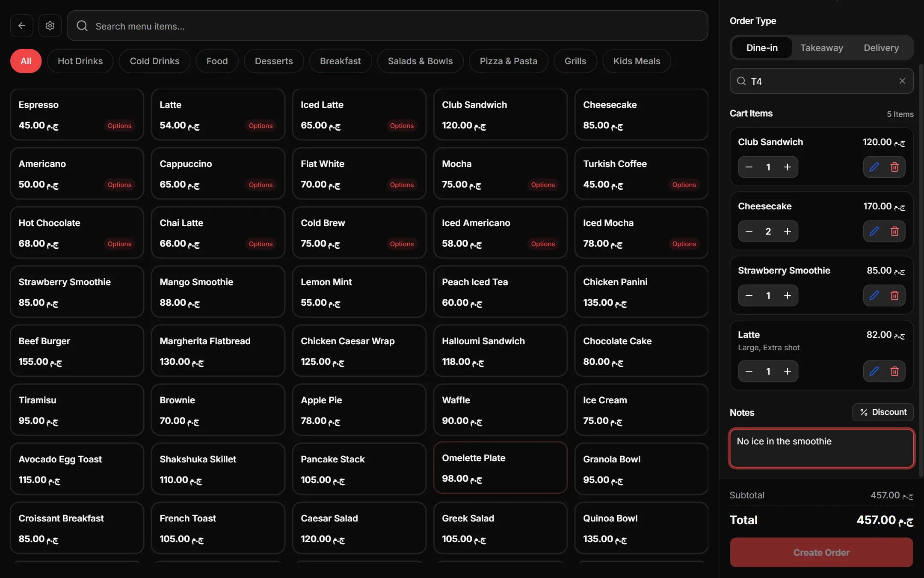This screenshot has height=578, width=924.
Task: Add Greek Salad to the order
Action: point(500,528)
